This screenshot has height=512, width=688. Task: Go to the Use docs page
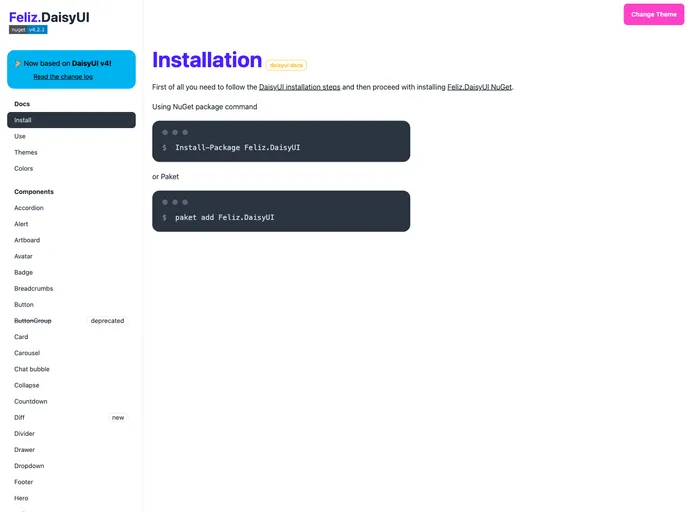[x=20, y=136]
